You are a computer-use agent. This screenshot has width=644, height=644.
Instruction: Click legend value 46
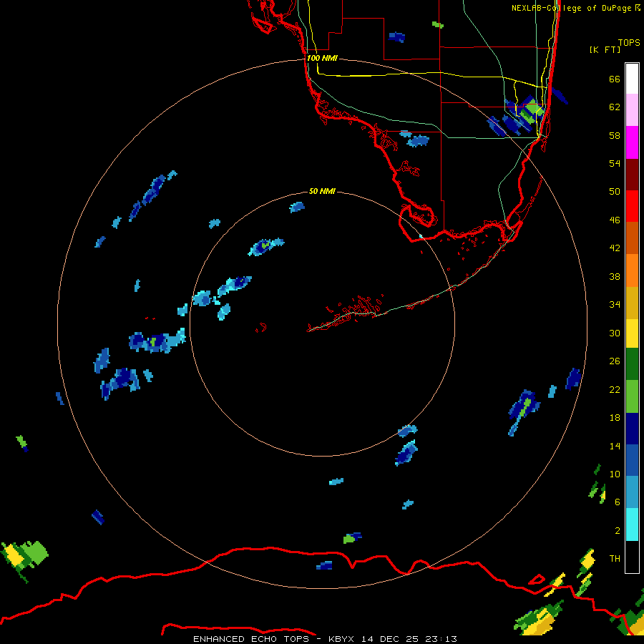point(615,220)
